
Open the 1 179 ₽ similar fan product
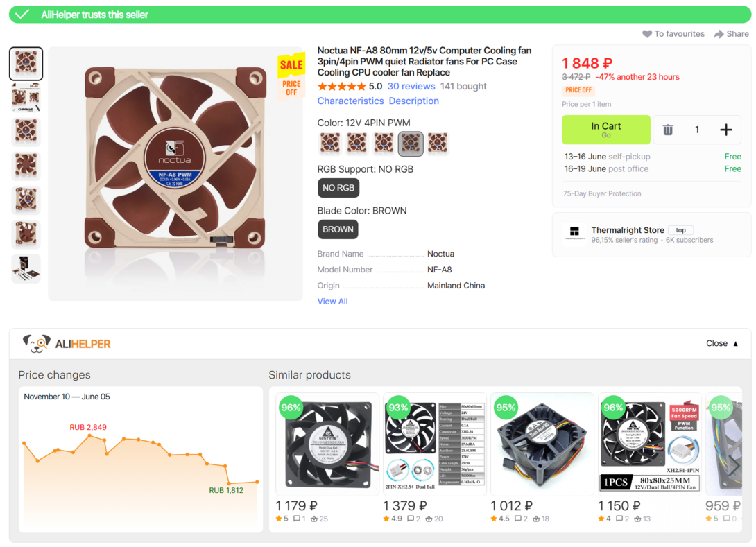(x=327, y=444)
